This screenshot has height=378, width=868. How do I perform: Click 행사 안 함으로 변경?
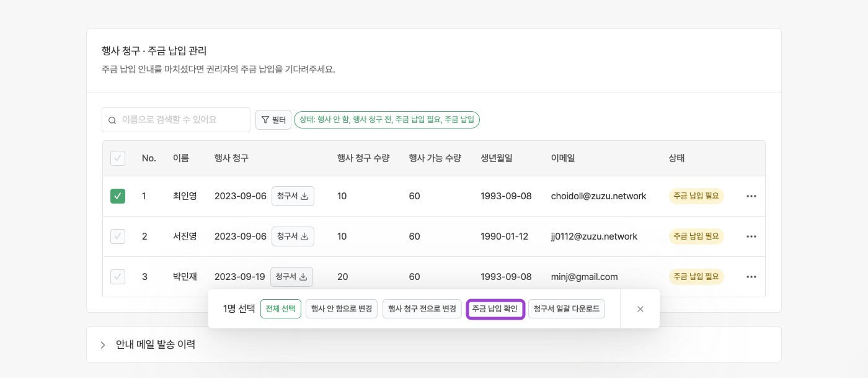(x=342, y=309)
